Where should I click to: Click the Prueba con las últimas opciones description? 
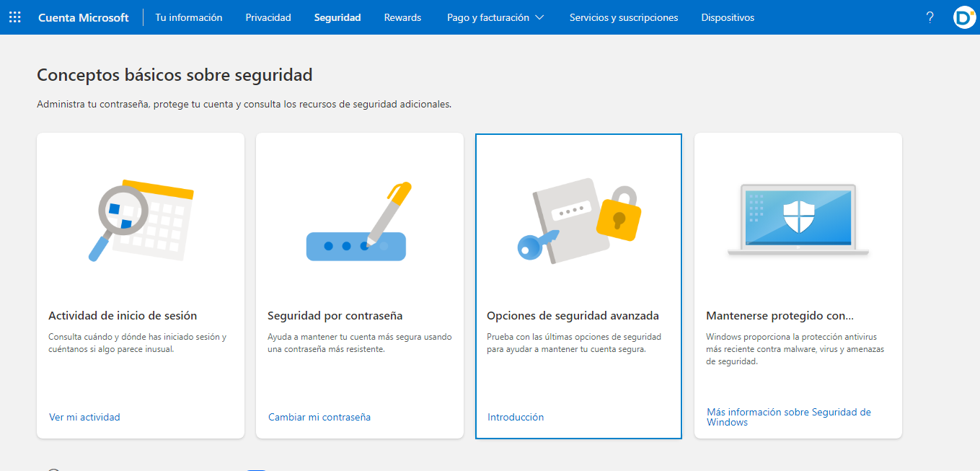tap(574, 343)
